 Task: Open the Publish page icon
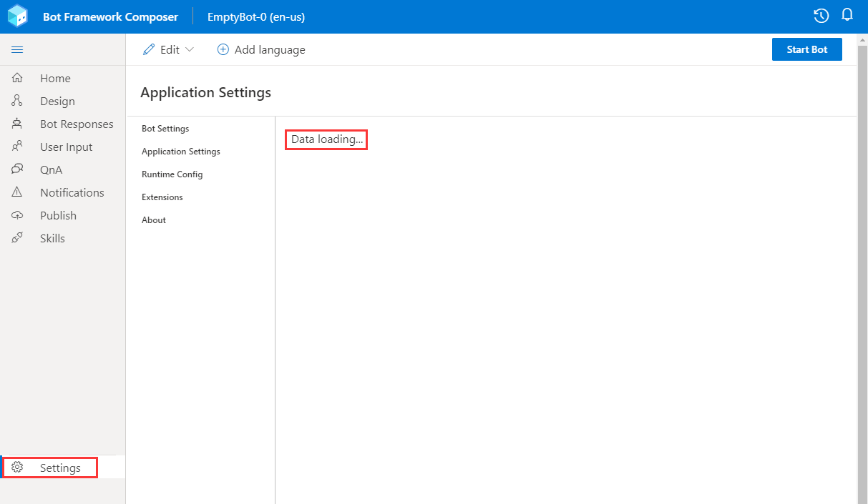coord(17,215)
